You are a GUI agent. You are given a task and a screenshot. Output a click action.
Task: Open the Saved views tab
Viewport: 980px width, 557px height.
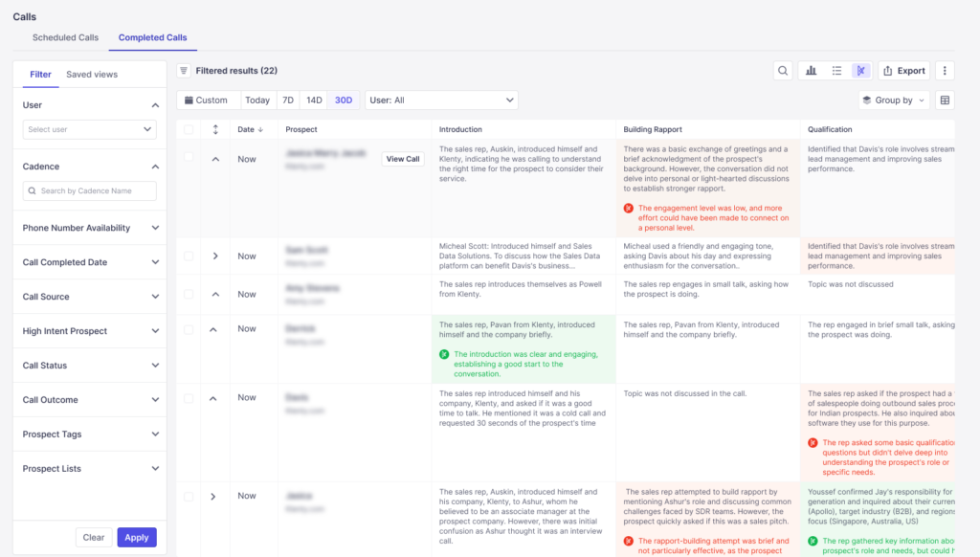tap(92, 75)
